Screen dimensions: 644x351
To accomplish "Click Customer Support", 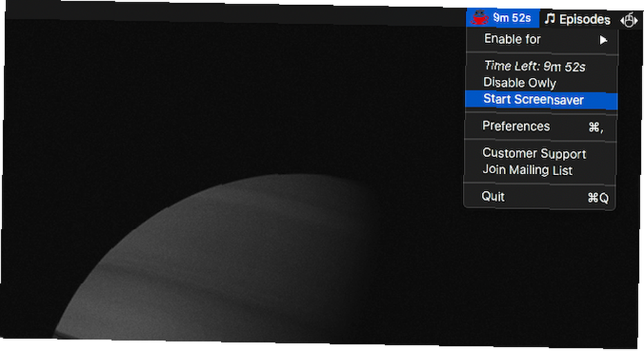I will click(534, 153).
